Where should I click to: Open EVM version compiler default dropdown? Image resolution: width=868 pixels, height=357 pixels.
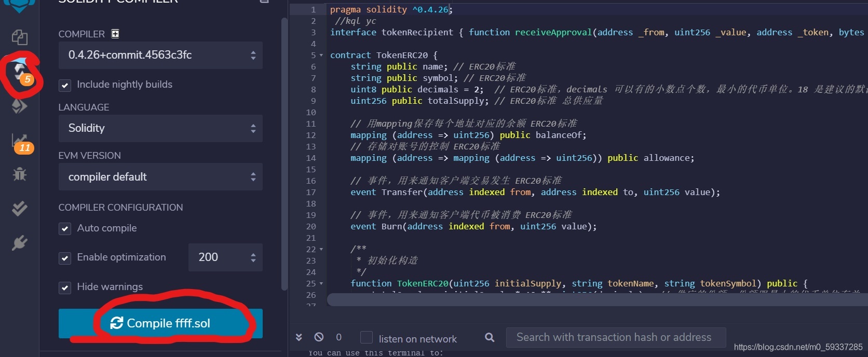[160, 177]
